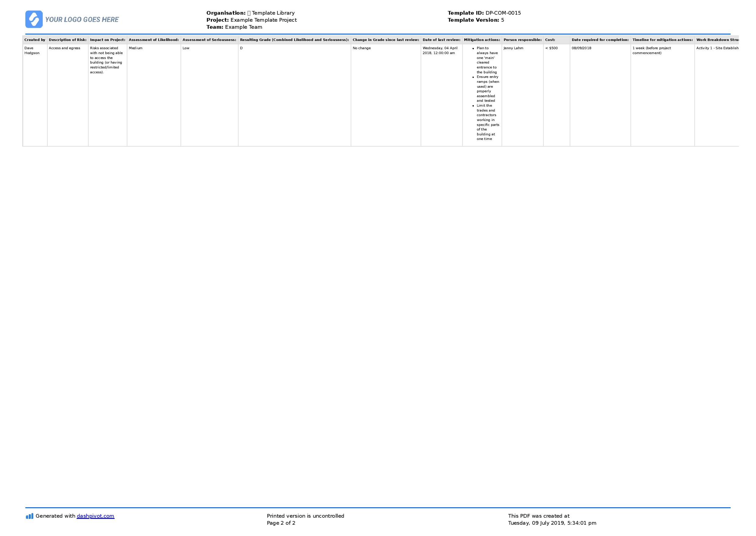Click the 'Medium' likelihood cell
This screenshot has height=536, width=756.
tap(154, 95)
